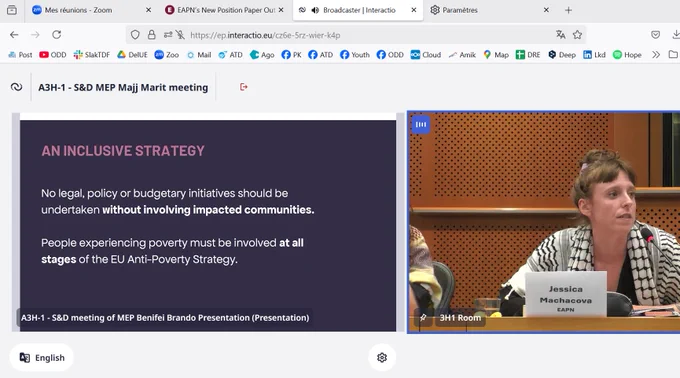The height and width of the screenshot is (378, 680).
Task: Go back to the previous page
Action: tap(14, 35)
